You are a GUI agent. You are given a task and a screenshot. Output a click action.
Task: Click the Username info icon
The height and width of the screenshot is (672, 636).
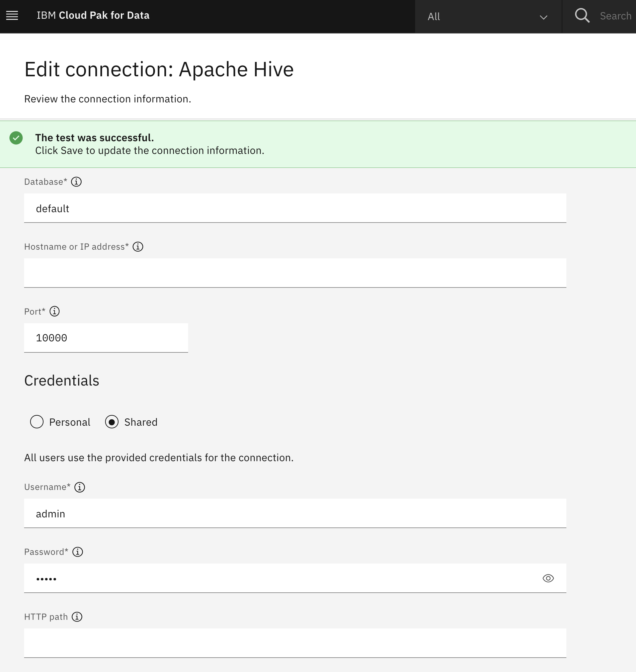pos(80,487)
